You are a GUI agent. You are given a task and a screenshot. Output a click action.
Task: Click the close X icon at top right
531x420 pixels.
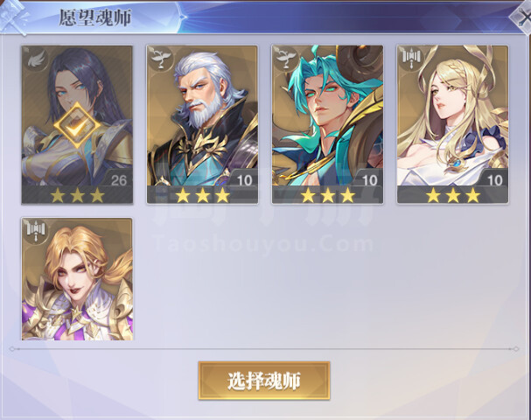523,17
